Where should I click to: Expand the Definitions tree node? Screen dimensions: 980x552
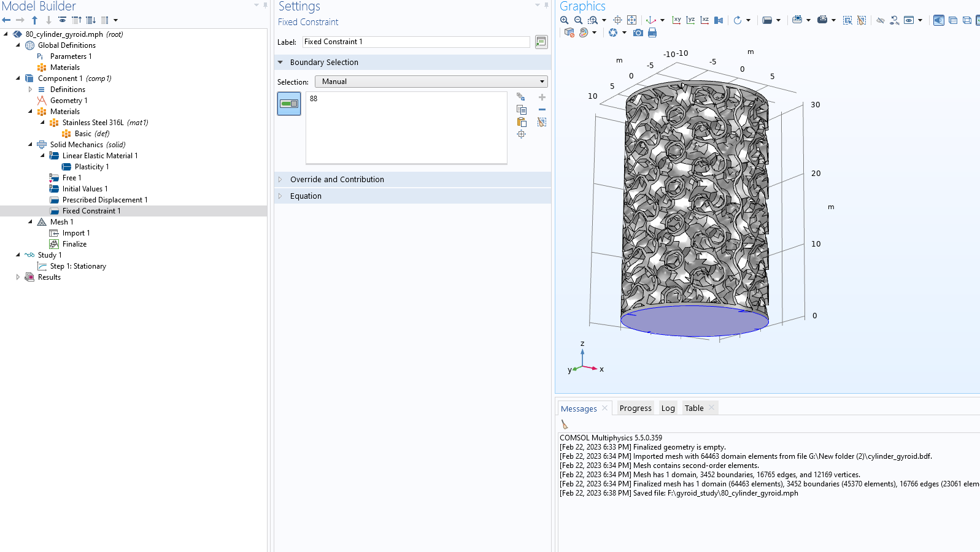click(x=30, y=90)
